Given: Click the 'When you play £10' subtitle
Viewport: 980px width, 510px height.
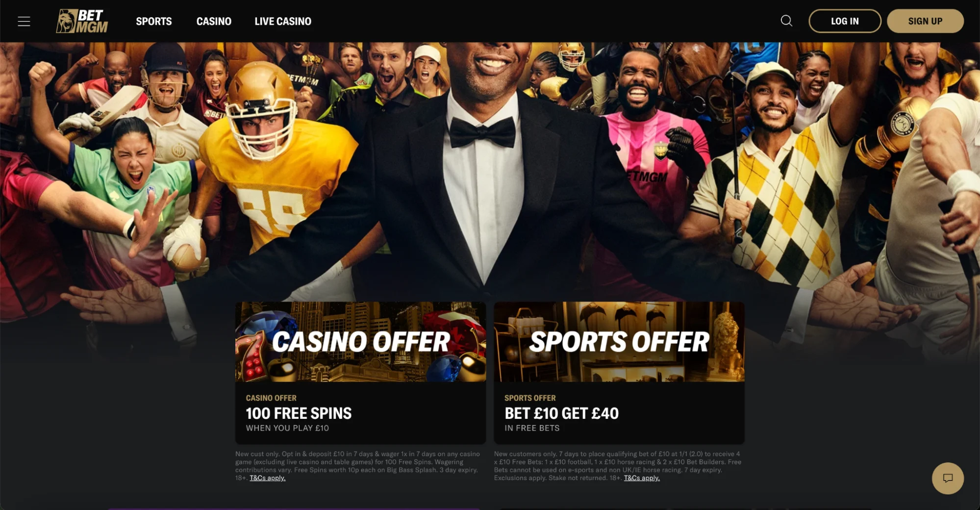Looking at the screenshot, I should click(x=287, y=428).
